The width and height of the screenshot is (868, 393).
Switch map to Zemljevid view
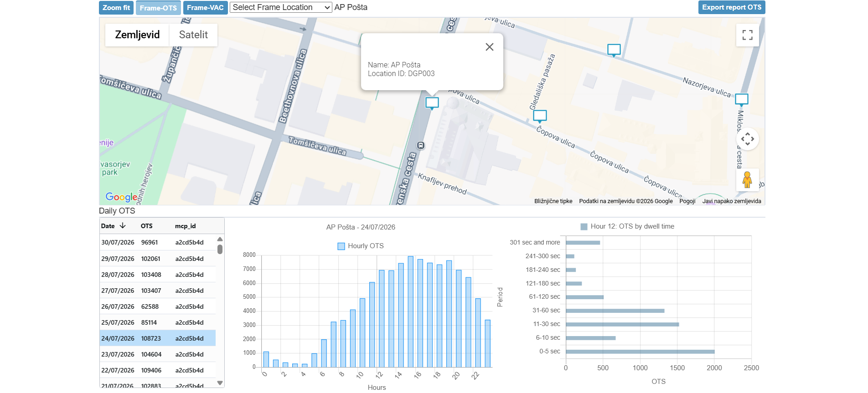click(137, 35)
